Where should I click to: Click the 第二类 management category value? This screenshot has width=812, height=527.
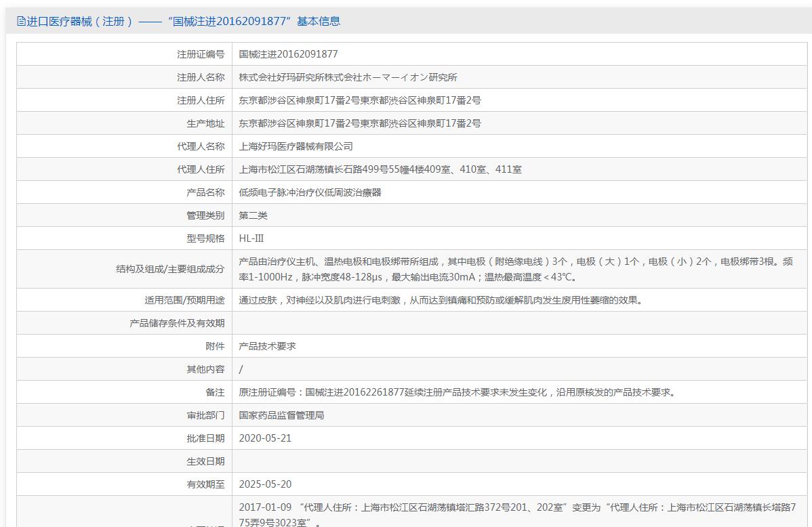point(253,215)
